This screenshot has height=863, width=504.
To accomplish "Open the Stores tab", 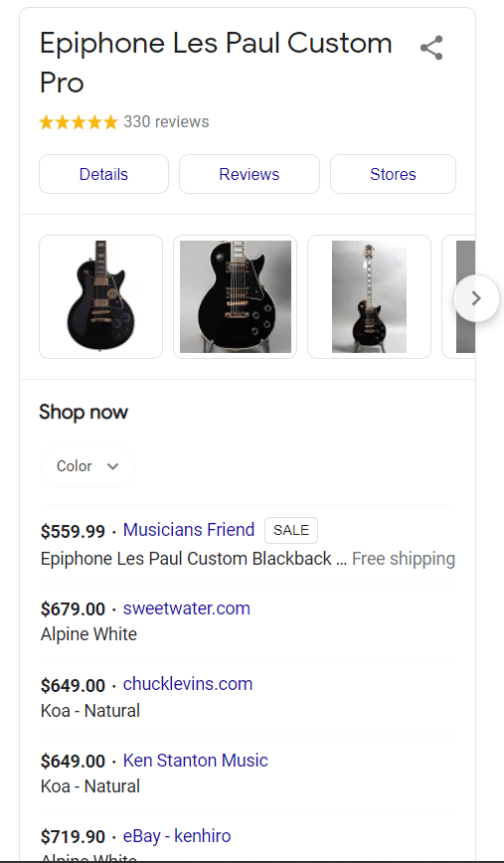I will (393, 174).
